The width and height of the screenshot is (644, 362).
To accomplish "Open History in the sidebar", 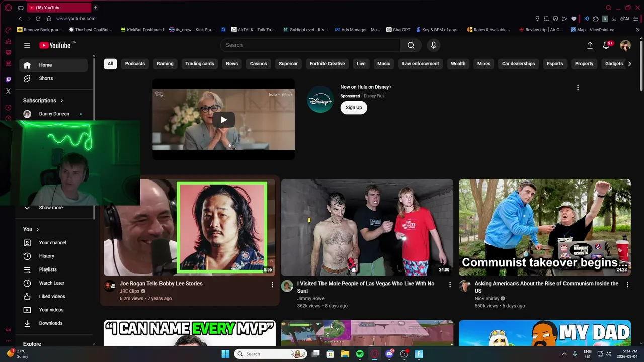I will pos(53,256).
